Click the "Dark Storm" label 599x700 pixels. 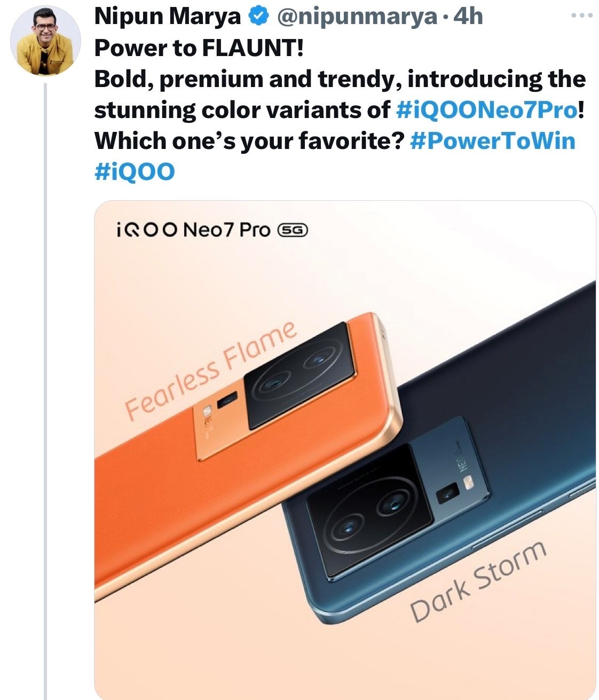click(478, 581)
